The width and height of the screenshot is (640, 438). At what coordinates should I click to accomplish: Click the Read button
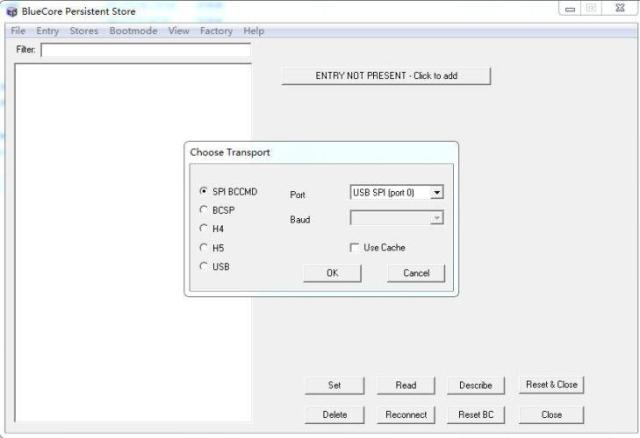406,385
